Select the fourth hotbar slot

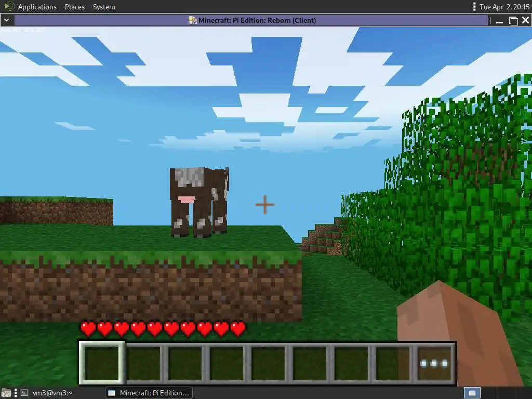(x=227, y=363)
